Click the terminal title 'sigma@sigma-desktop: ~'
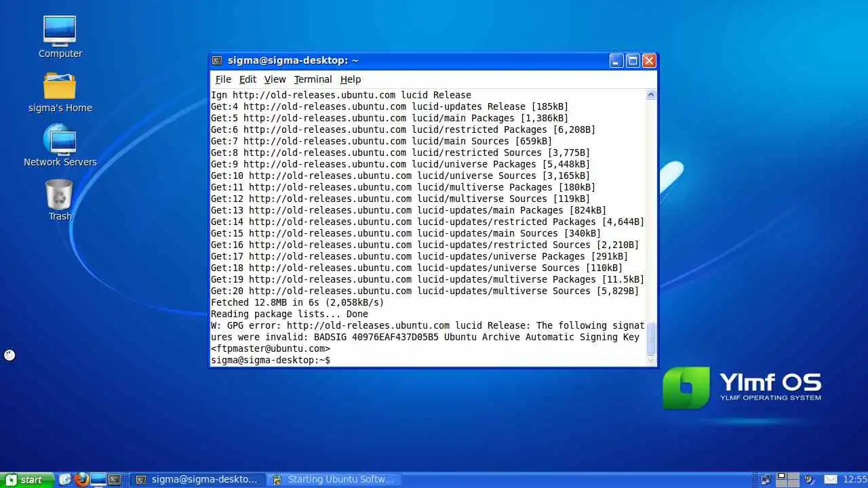868x488 pixels. tap(293, 60)
